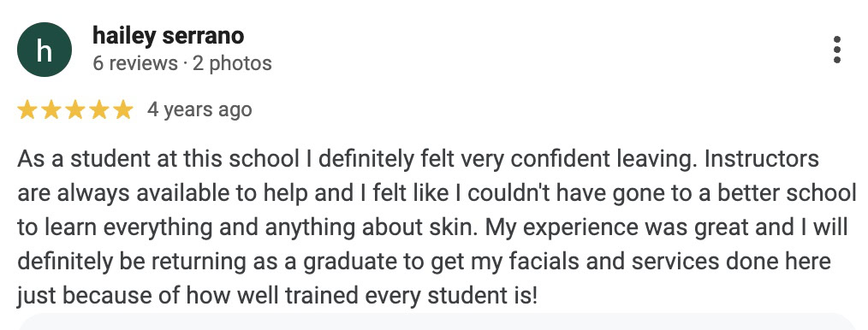Click the third yellow rating star
The width and height of the screenshot is (868, 330).
click(75, 110)
